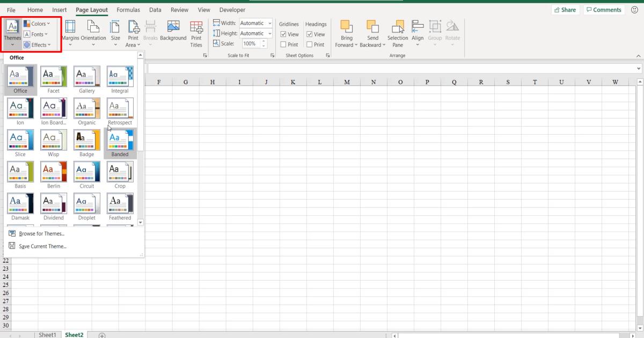The image size is (644, 338).
Task: Switch to the Sheet1 tab
Action: coord(47,334)
